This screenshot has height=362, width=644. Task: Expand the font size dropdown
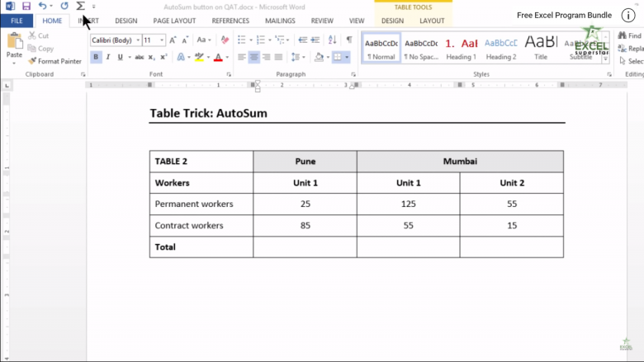(x=162, y=40)
